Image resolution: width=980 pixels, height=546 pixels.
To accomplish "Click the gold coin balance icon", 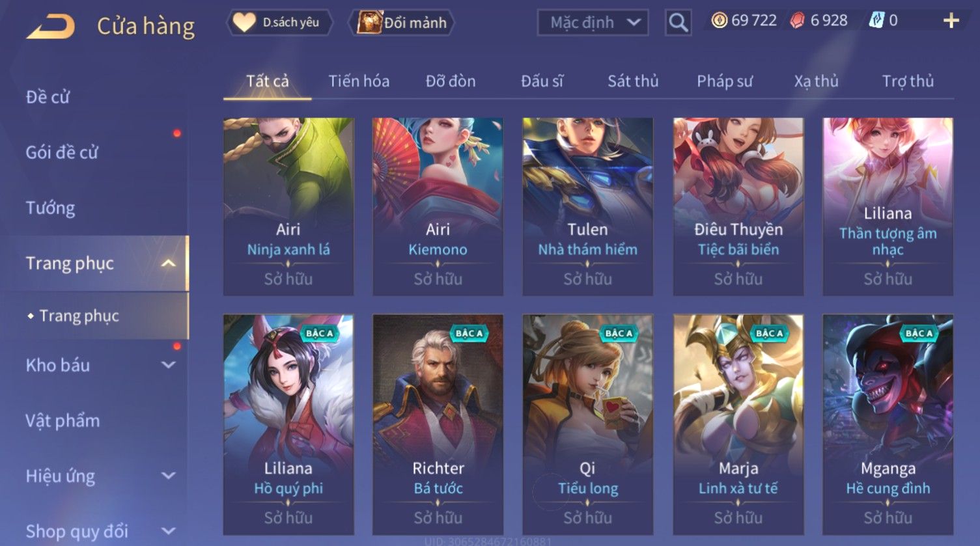I will [x=719, y=21].
